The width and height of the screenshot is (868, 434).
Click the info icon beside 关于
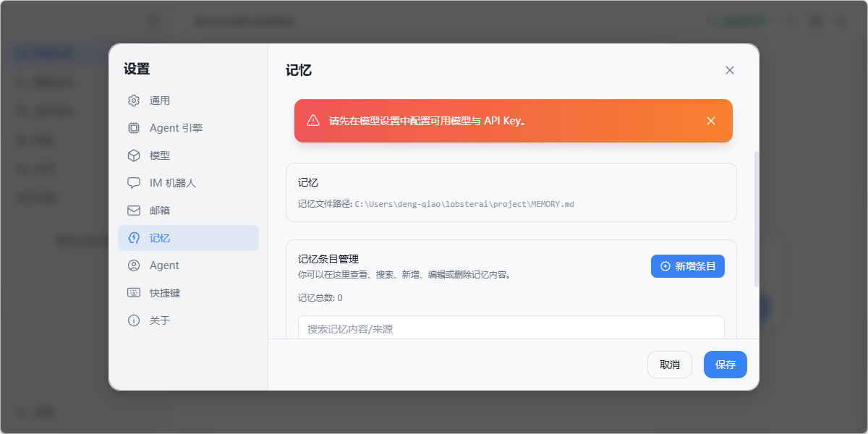coord(134,320)
